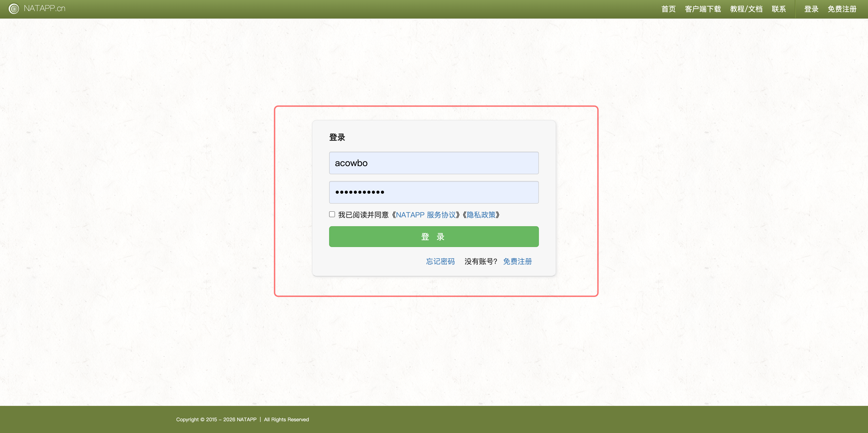
Task: Click 免费注册 link beside 没有账号?
Action: click(x=517, y=261)
